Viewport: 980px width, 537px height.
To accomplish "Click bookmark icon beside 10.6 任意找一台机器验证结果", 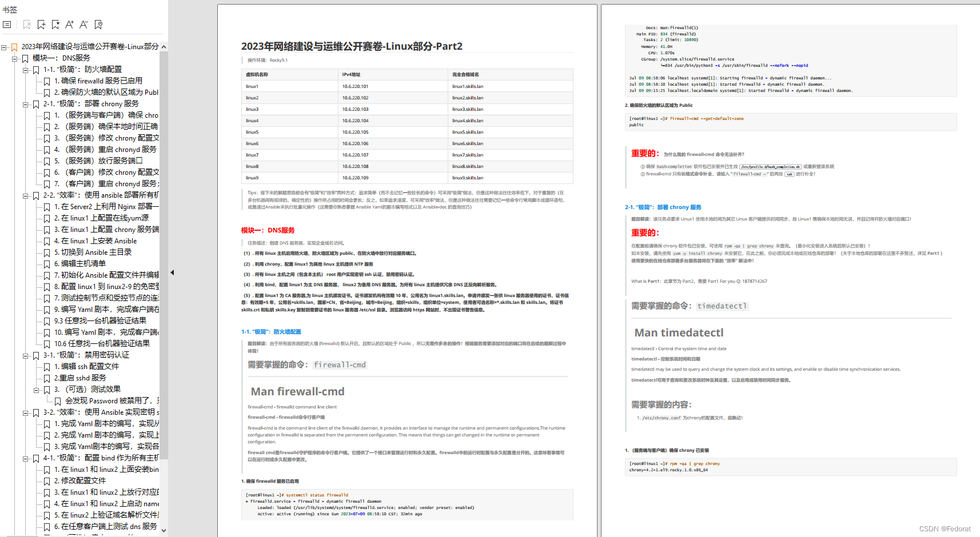I will (x=47, y=344).
